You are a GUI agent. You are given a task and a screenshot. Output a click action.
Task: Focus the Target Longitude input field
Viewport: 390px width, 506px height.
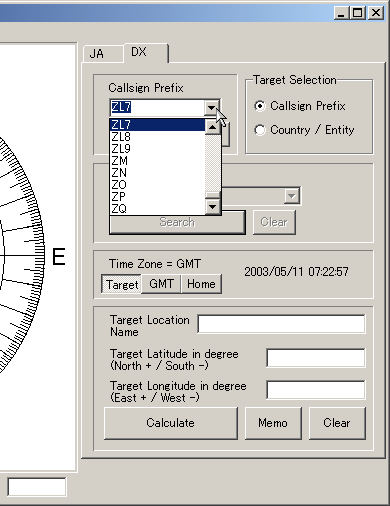pos(316,390)
